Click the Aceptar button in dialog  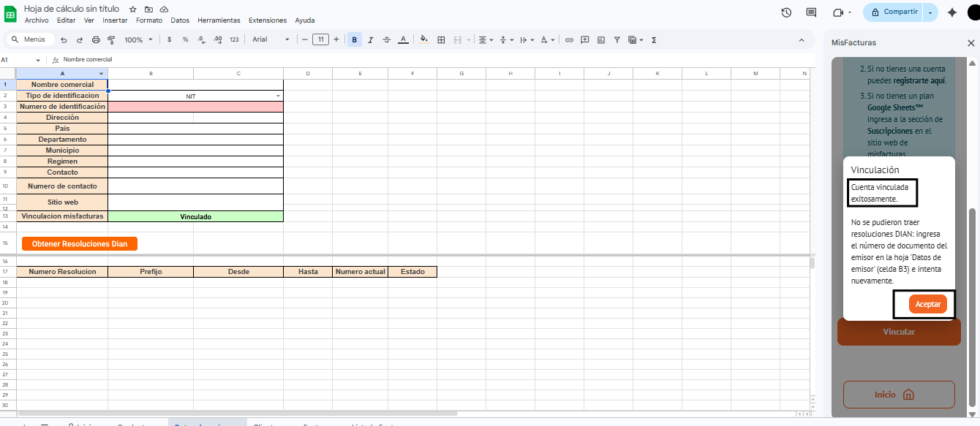928,304
